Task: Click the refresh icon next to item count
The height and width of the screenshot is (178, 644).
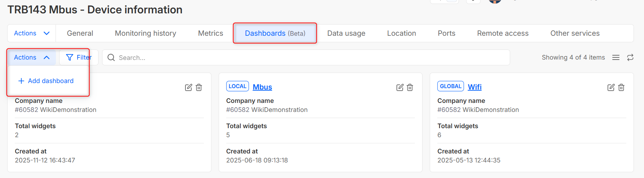Action: [x=630, y=57]
